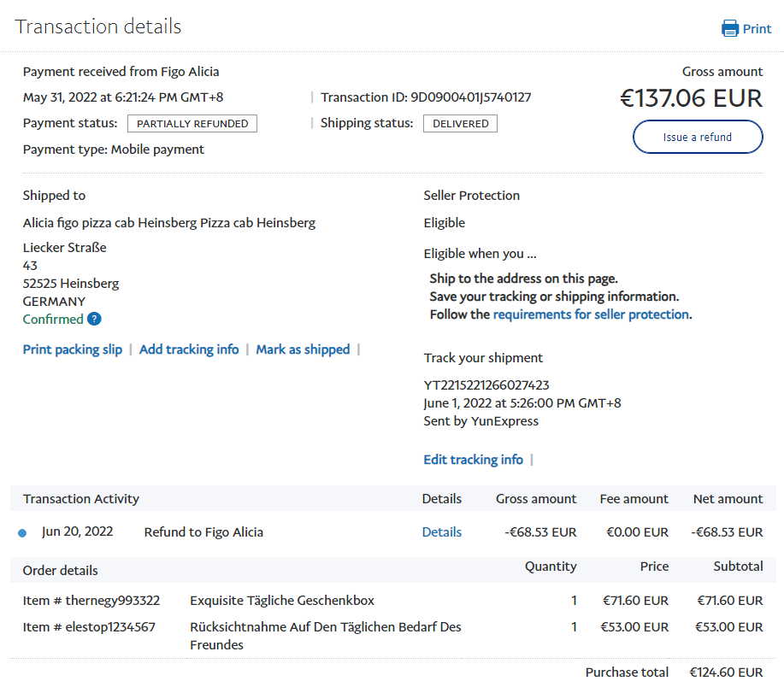Select the transaction ID number text
This screenshot has height=687, width=784.
pyautogui.click(x=470, y=97)
